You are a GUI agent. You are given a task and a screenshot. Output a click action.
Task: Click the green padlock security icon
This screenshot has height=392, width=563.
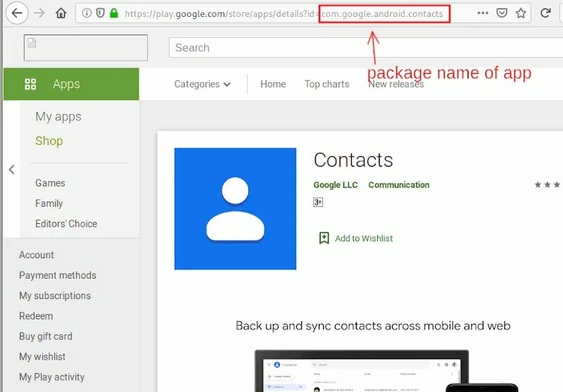point(114,13)
